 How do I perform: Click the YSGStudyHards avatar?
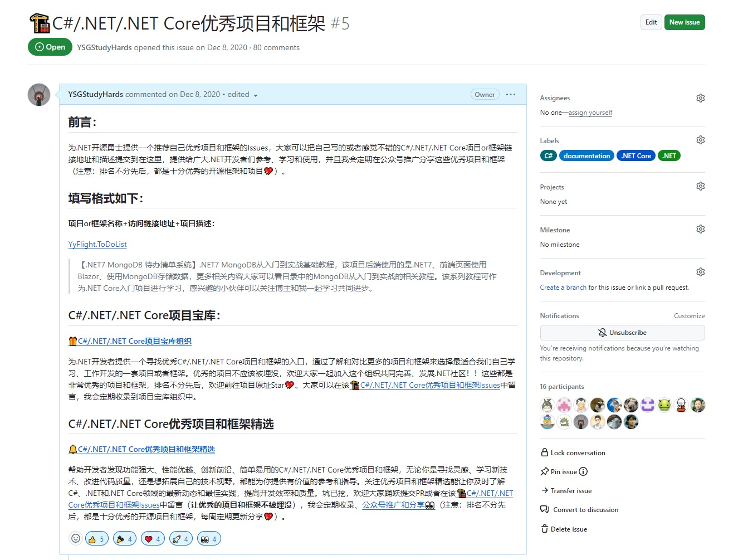[x=38, y=94]
